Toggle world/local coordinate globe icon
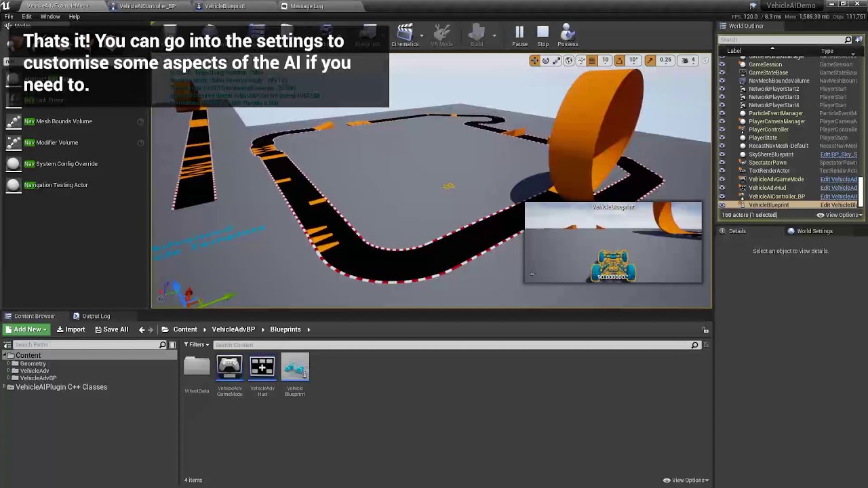This screenshot has height=488, width=868. pos(569,60)
